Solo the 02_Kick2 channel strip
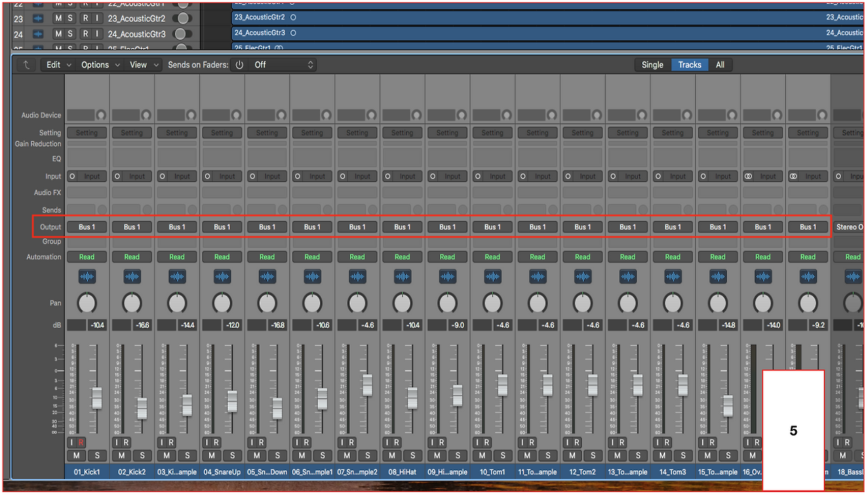 point(142,455)
